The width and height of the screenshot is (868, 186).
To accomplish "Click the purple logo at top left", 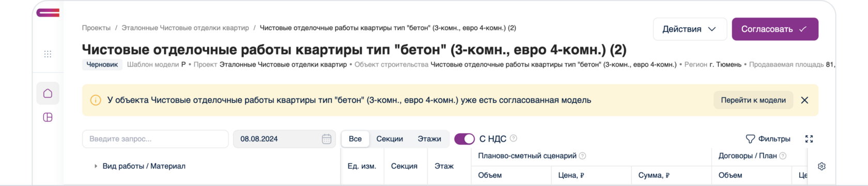I will tap(48, 12).
